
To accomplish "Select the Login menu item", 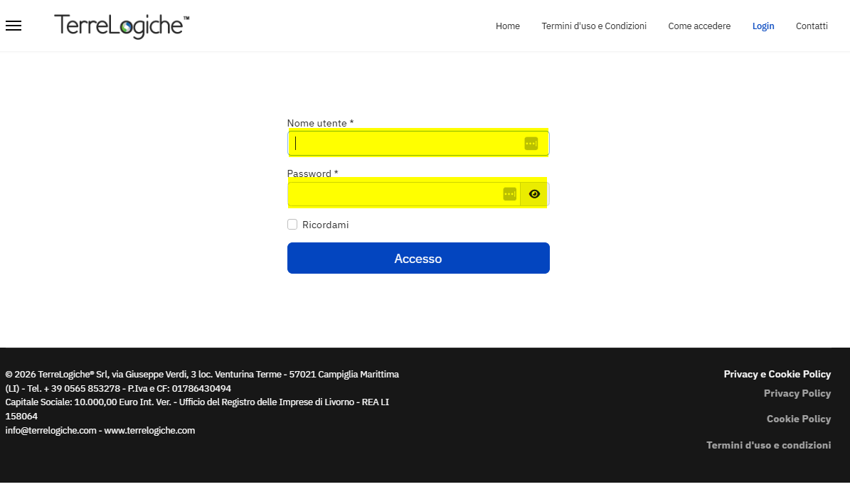I will (x=763, y=26).
